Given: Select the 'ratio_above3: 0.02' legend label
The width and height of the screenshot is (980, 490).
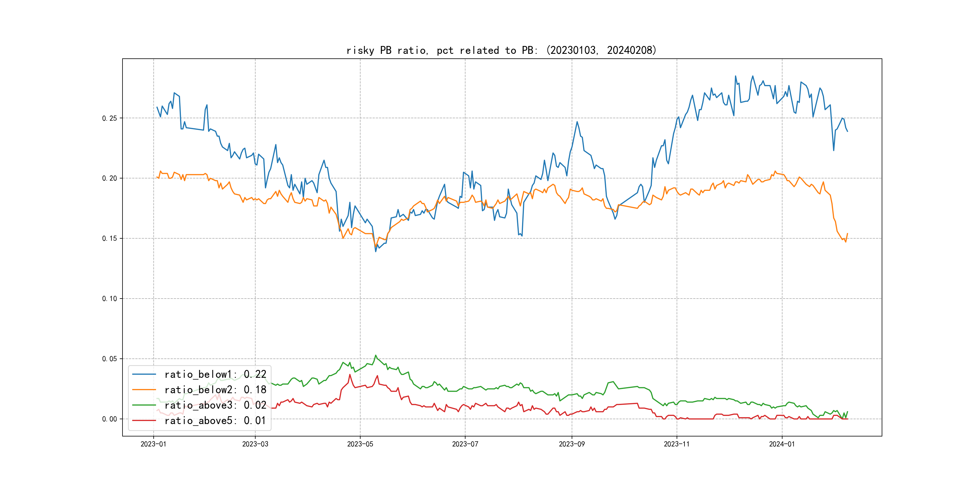Looking at the screenshot, I should pyautogui.click(x=215, y=405).
